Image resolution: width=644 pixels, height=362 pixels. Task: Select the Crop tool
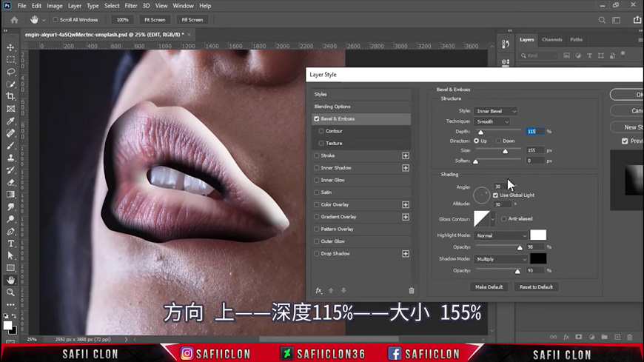point(10,96)
